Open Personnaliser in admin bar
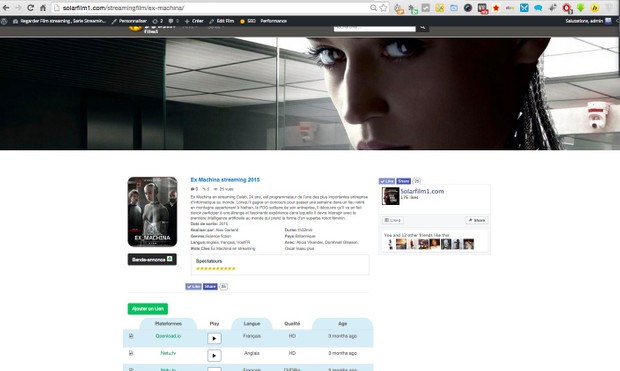 pos(129,21)
